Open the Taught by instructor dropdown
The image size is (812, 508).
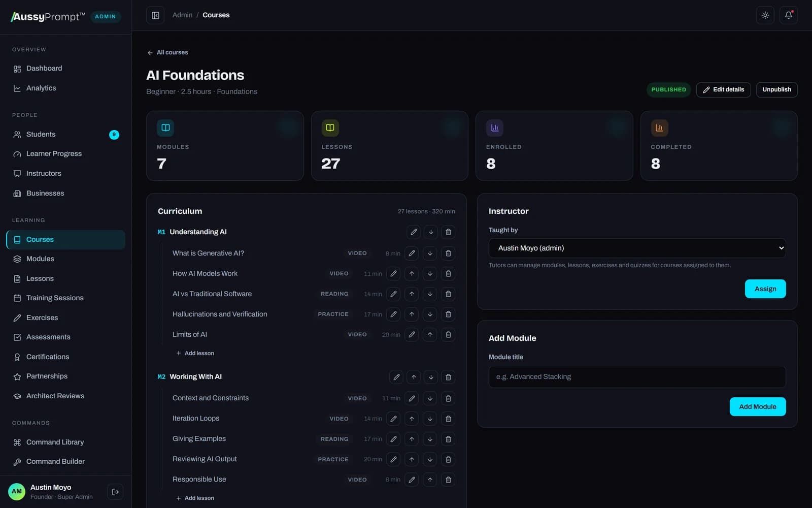637,248
